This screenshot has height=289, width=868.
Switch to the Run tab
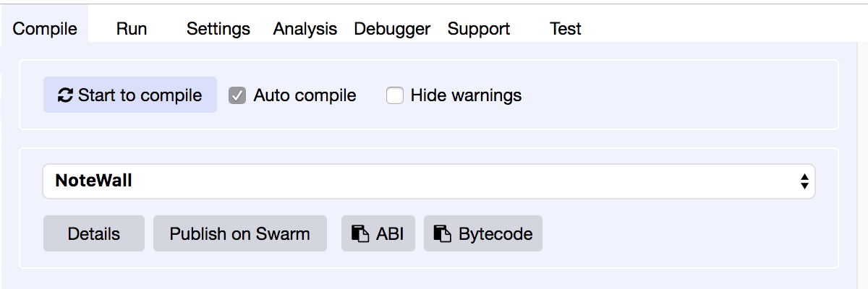(132, 29)
